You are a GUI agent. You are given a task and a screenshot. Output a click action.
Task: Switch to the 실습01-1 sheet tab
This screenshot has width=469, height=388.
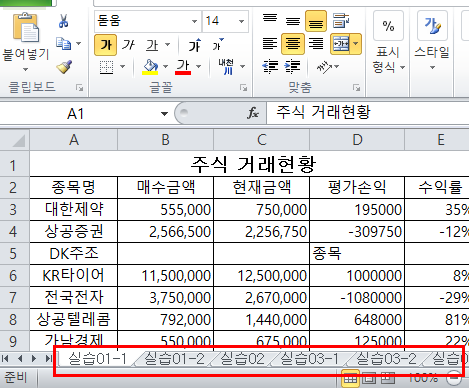pyautogui.click(x=97, y=359)
